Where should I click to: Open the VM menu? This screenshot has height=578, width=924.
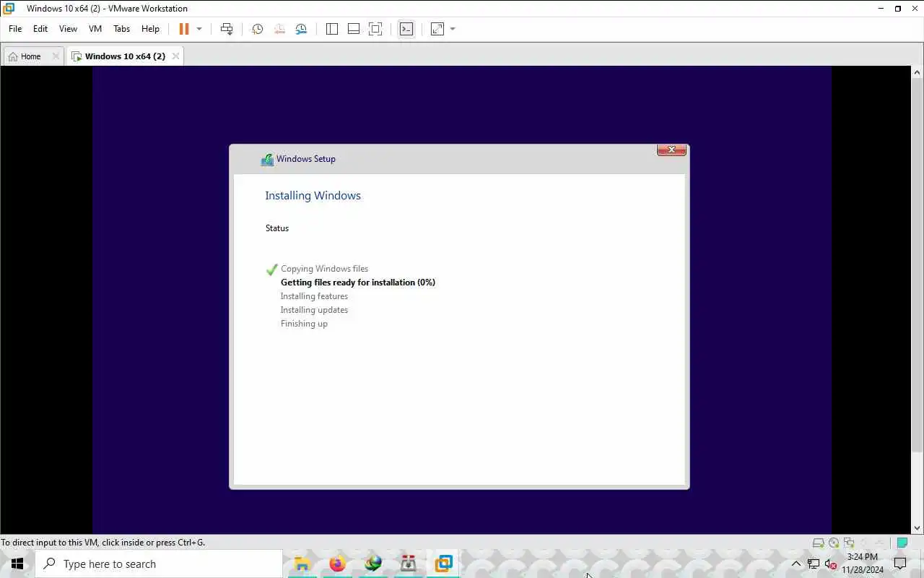click(95, 29)
